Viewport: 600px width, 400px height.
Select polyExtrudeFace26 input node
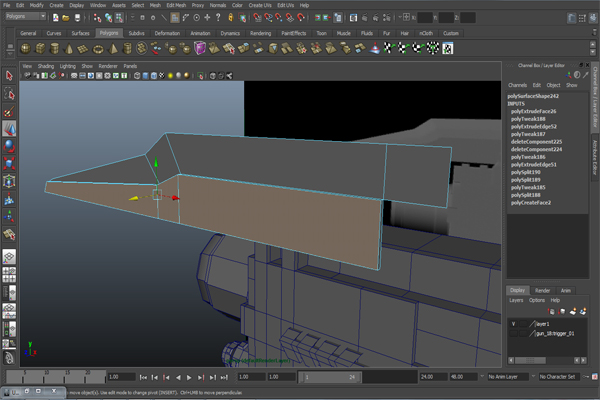[533, 111]
